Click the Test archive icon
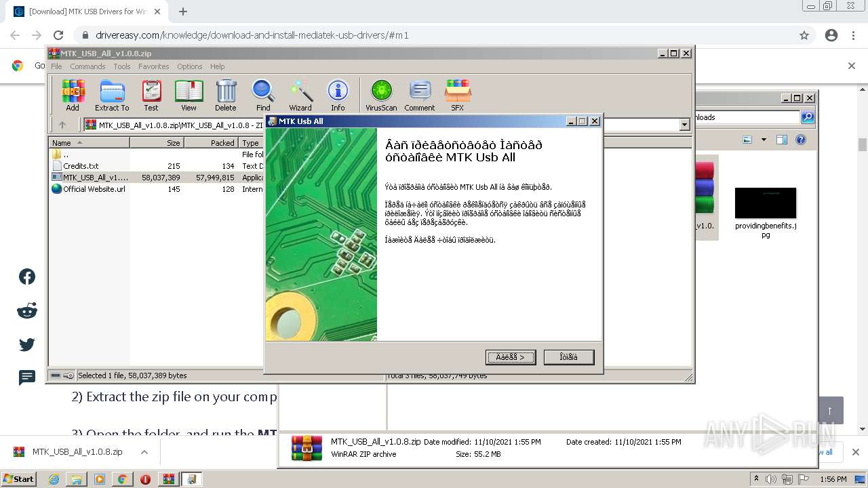 (x=151, y=95)
